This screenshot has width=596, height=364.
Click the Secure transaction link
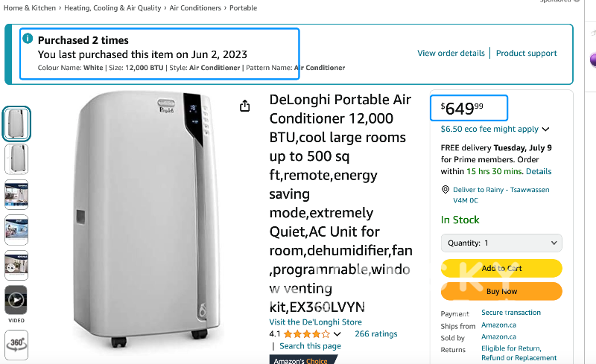[x=511, y=313]
